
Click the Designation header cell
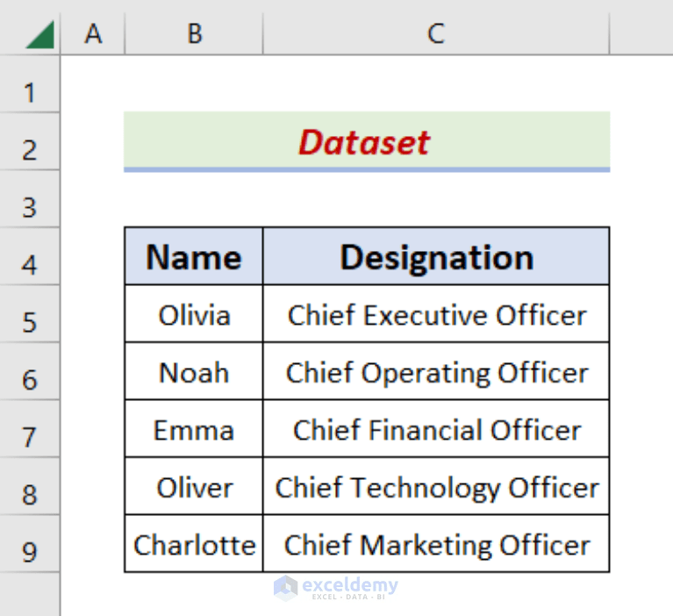click(x=436, y=256)
